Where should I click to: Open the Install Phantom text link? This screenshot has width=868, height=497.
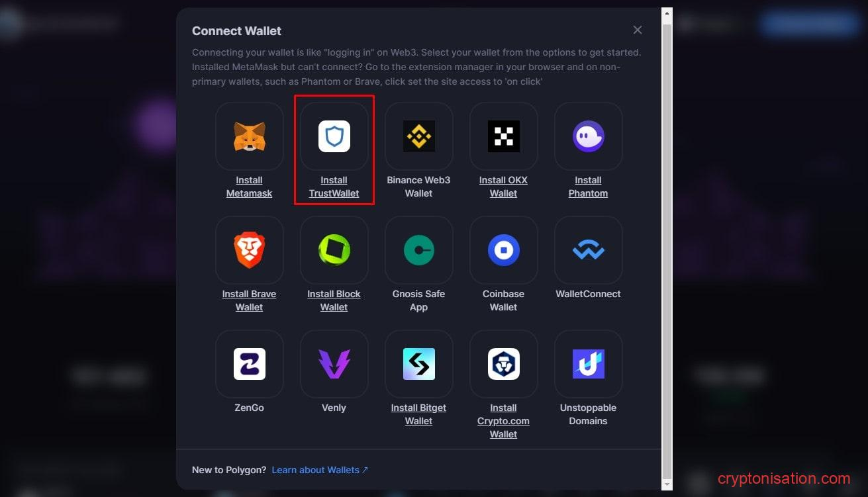pyautogui.click(x=588, y=187)
